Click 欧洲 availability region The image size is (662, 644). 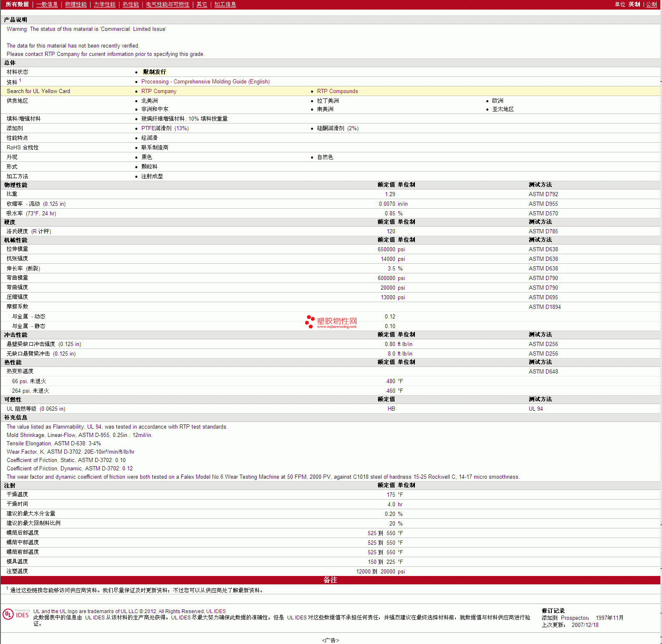click(x=498, y=101)
